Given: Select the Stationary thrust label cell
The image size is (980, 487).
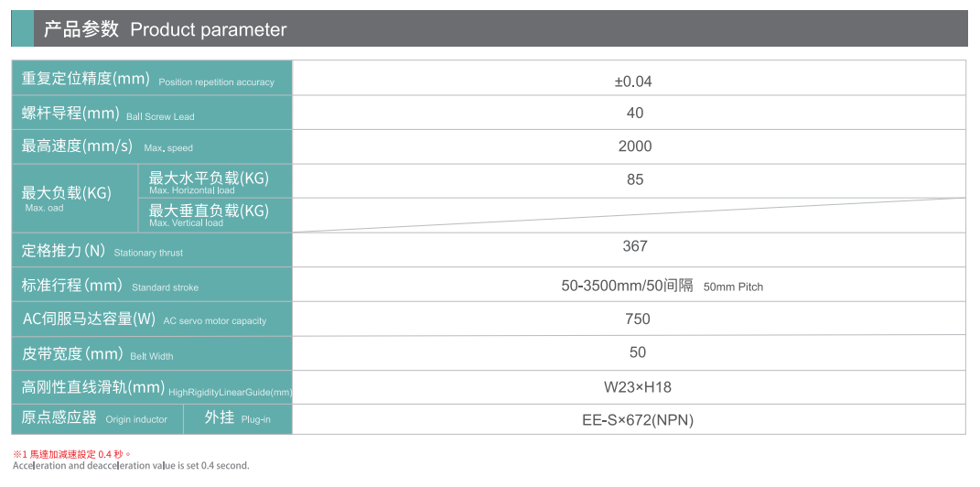Looking at the screenshot, I should (151, 250).
